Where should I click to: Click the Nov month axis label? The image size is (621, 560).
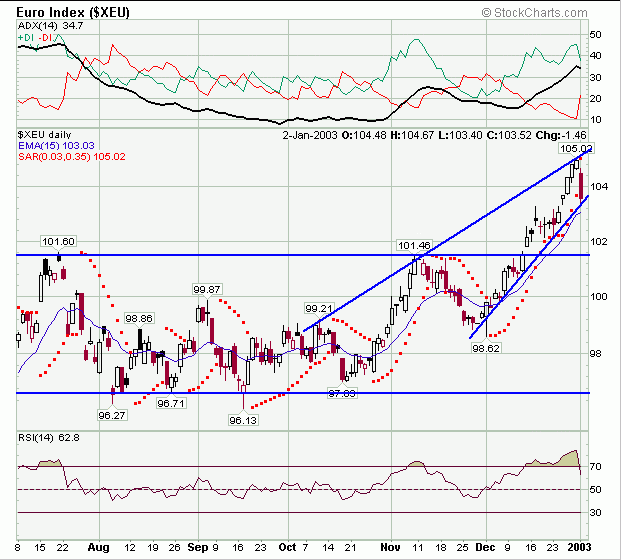click(x=391, y=548)
